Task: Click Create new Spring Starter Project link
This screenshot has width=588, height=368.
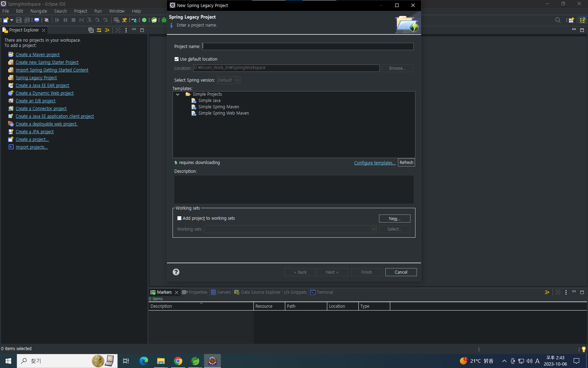Action: coord(47,62)
